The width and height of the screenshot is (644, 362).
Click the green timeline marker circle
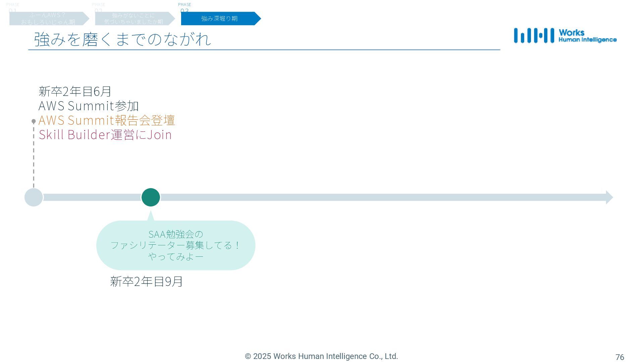click(151, 197)
